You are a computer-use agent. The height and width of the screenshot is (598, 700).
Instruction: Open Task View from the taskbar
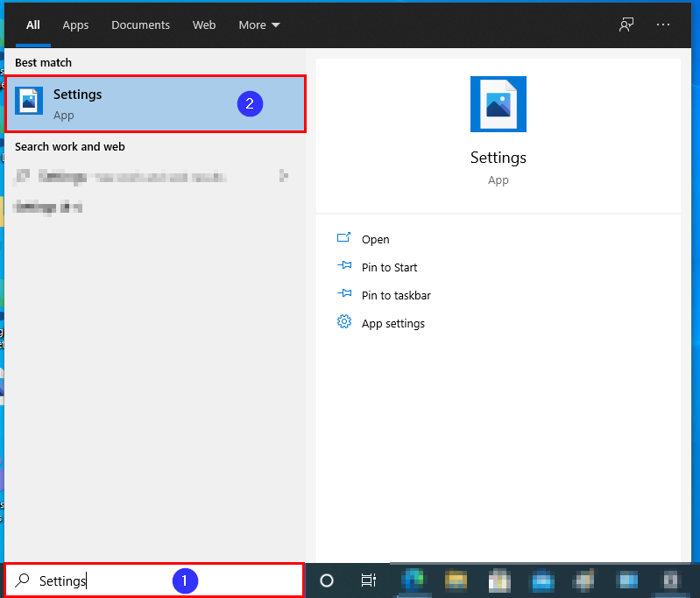368,580
